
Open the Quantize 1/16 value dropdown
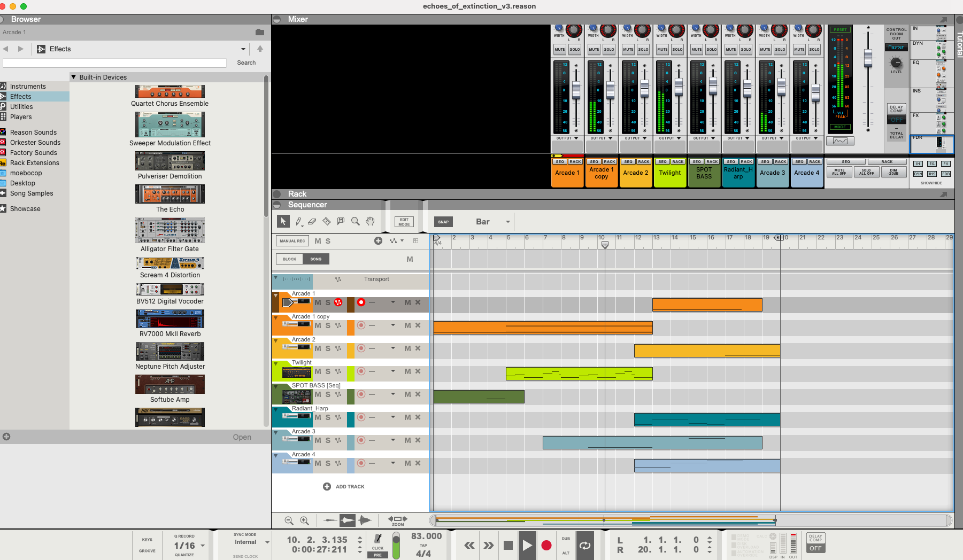point(203,546)
